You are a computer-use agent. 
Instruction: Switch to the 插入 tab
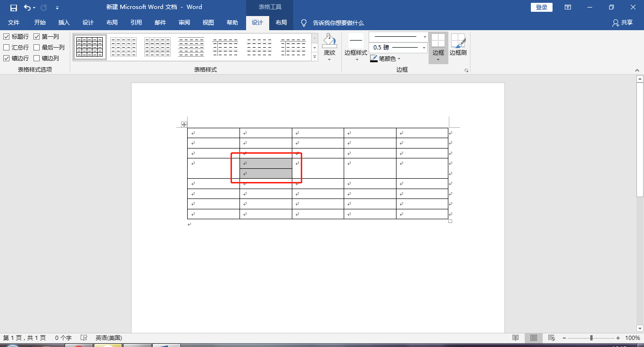point(64,23)
